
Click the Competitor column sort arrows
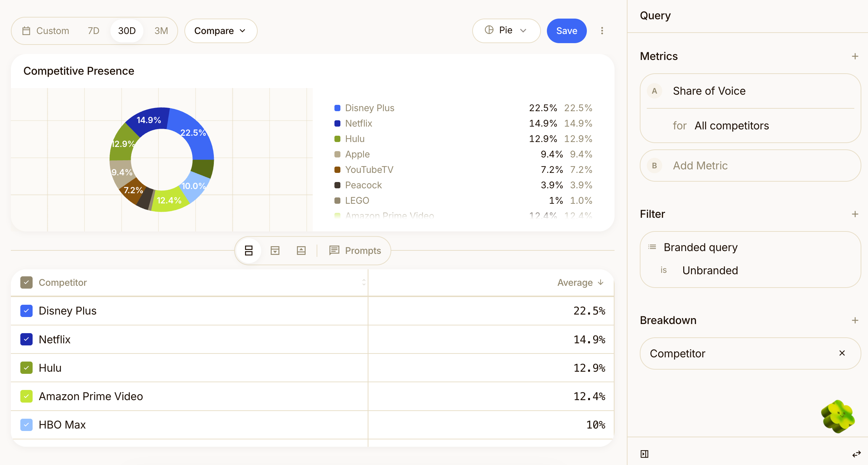pos(364,282)
